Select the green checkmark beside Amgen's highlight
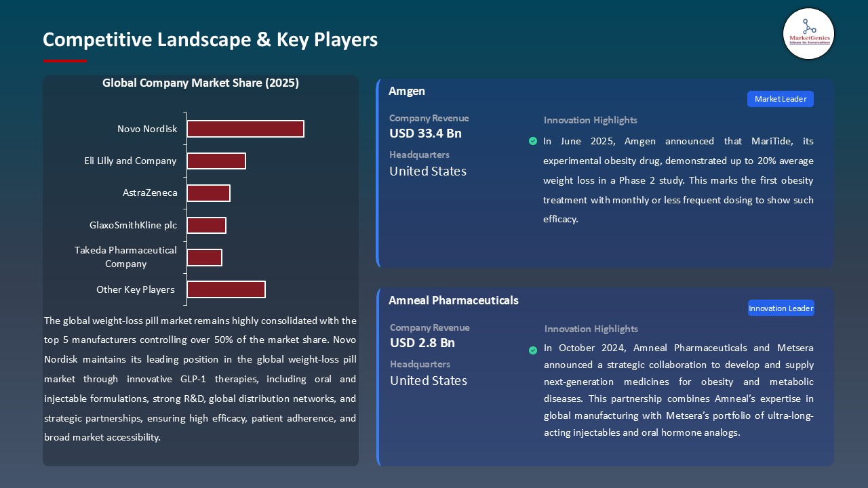Image resolution: width=868 pixels, height=488 pixels. [533, 141]
